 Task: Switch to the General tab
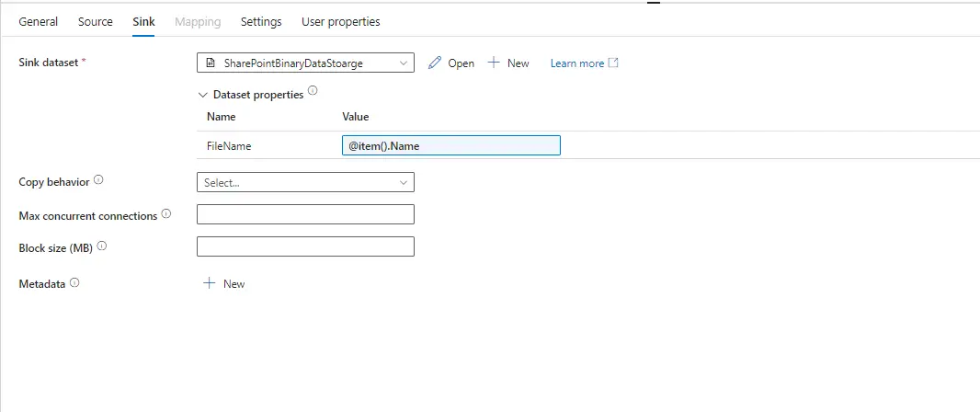(38, 21)
